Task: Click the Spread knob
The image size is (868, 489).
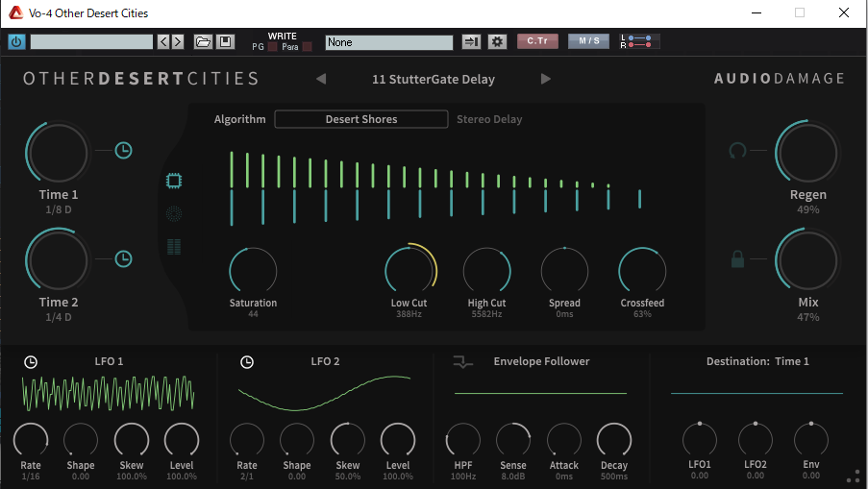Action: (564, 271)
